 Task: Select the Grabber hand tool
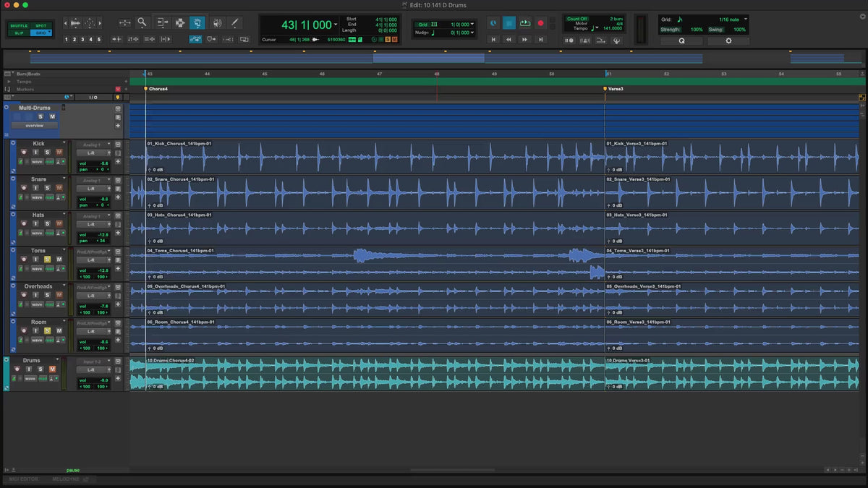click(197, 23)
